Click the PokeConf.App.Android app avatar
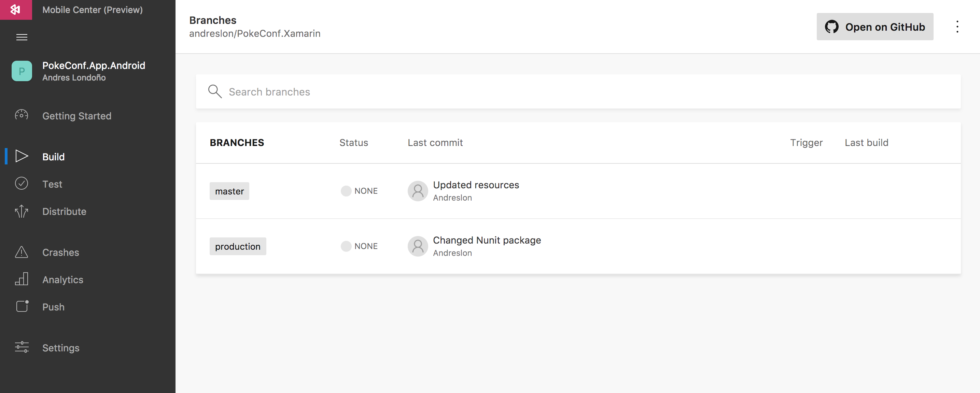Screen dimensions: 980x393 (22, 71)
